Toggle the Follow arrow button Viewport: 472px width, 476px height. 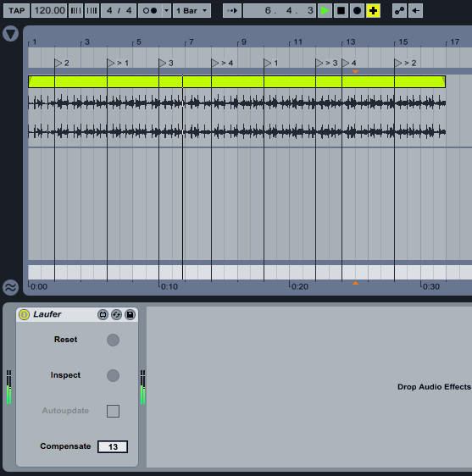tap(232, 11)
